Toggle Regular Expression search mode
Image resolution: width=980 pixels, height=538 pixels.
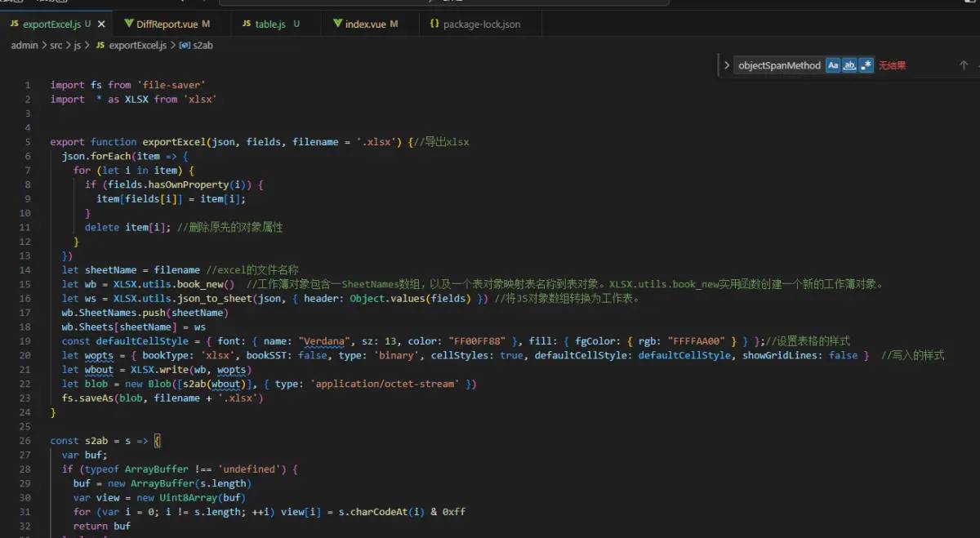pyautogui.click(x=866, y=64)
